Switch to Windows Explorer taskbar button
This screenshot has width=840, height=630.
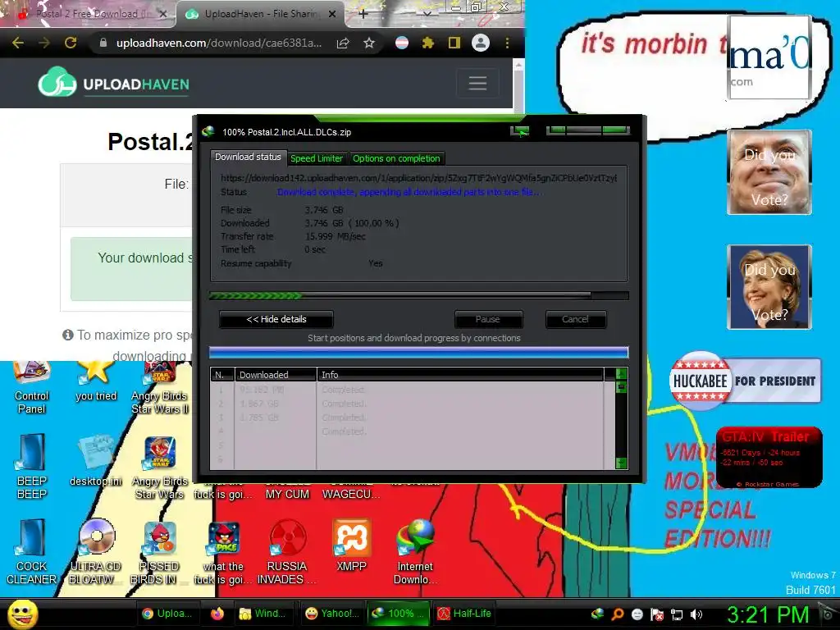[263, 614]
